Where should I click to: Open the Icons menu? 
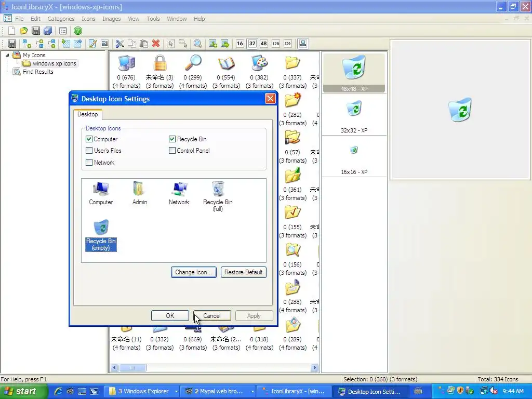point(88,19)
